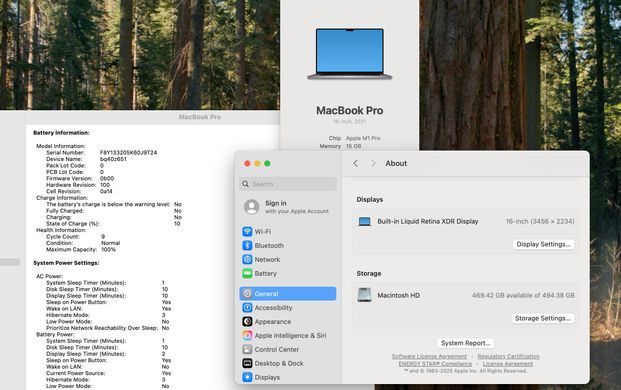Screen dimensions: 621x390
Task: Select the General gear icon in sidebar
Action: tap(247, 293)
